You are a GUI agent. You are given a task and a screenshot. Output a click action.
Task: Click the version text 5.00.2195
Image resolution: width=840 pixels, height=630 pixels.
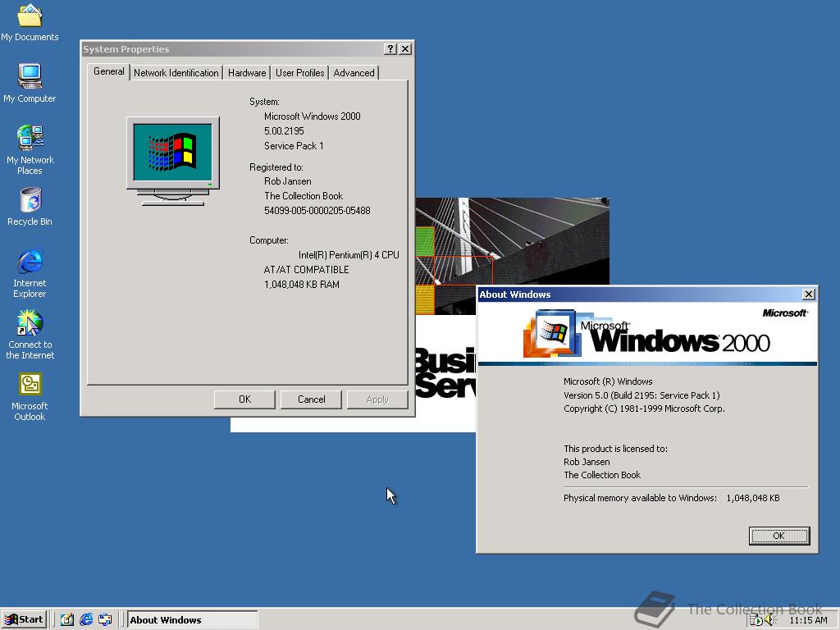coord(284,130)
